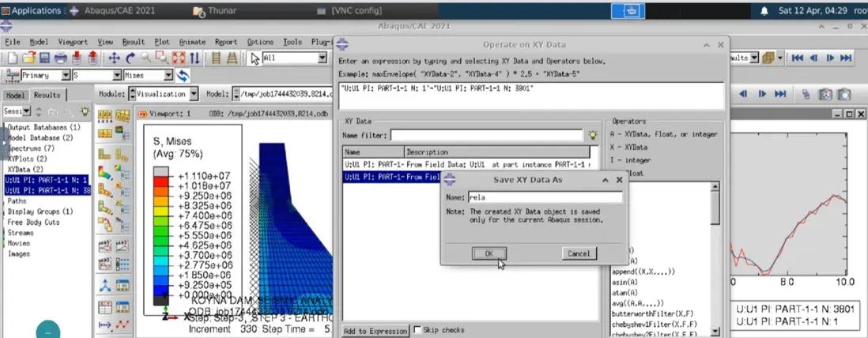Click the New model database icon
This screenshot has height=338, width=868.
tap(12, 59)
